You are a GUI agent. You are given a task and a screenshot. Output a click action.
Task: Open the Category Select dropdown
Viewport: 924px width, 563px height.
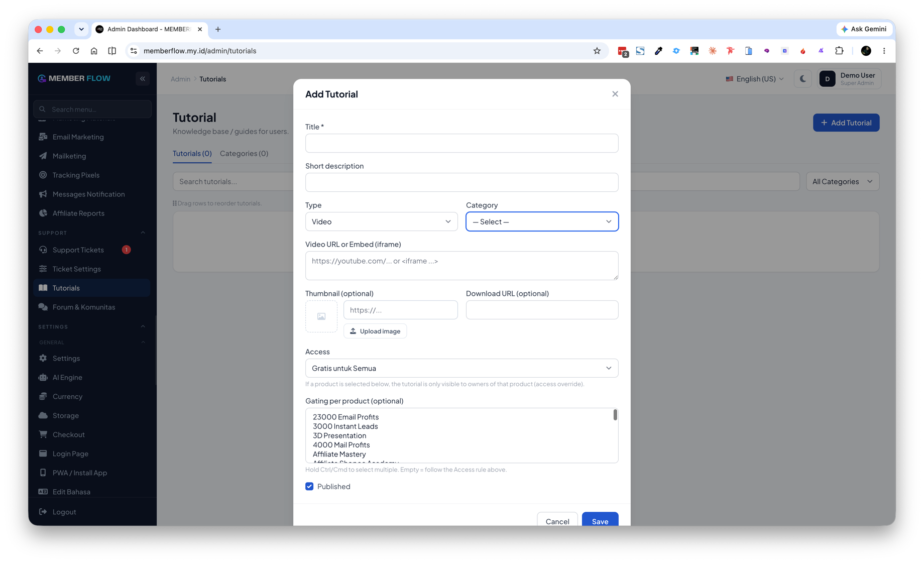point(542,221)
